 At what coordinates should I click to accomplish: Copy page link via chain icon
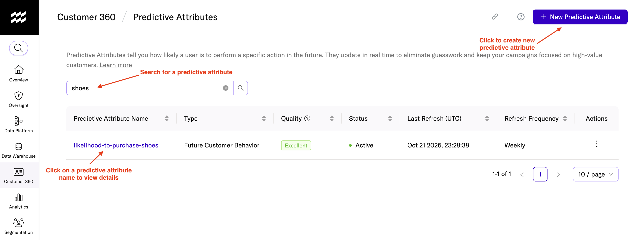click(x=495, y=17)
